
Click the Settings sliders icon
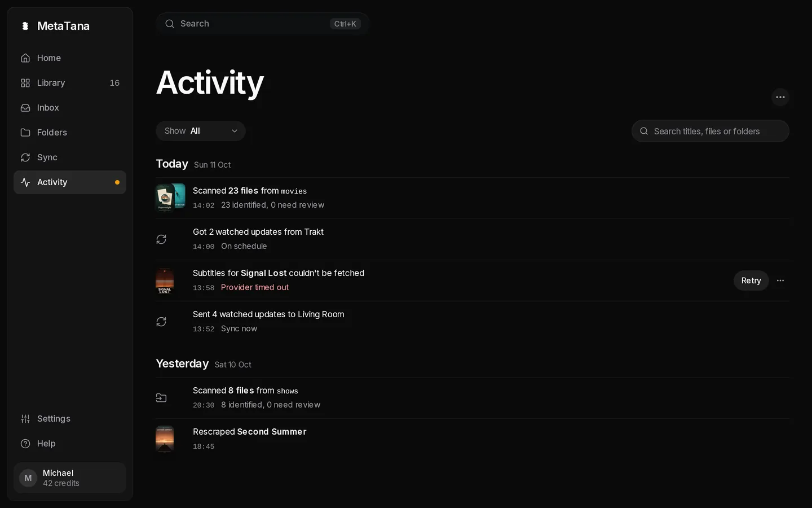pos(25,419)
